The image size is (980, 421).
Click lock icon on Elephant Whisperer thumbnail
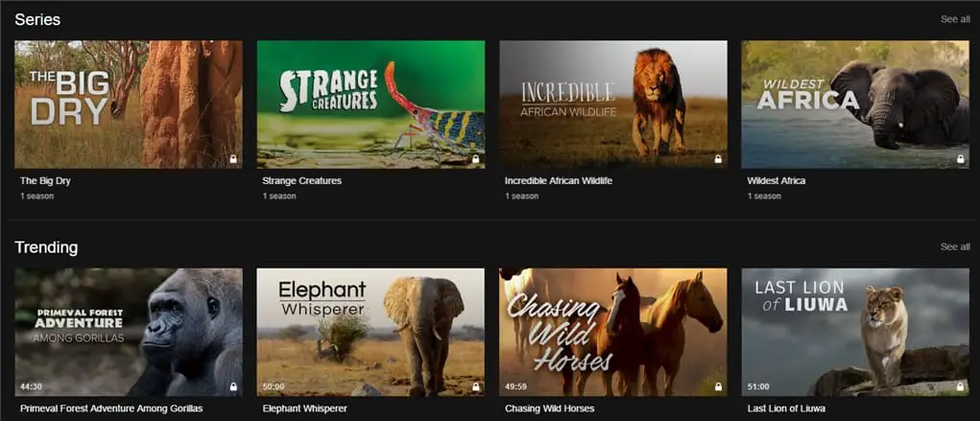point(476,386)
